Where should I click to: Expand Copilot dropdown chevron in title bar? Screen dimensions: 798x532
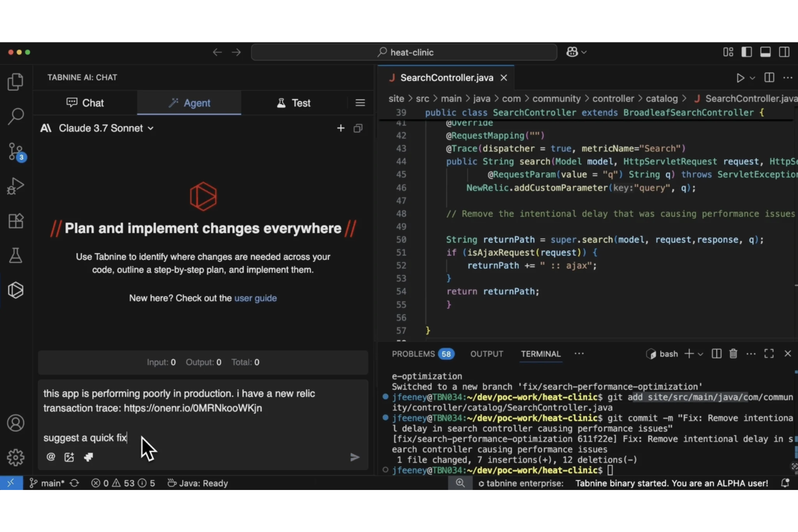(x=584, y=52)
